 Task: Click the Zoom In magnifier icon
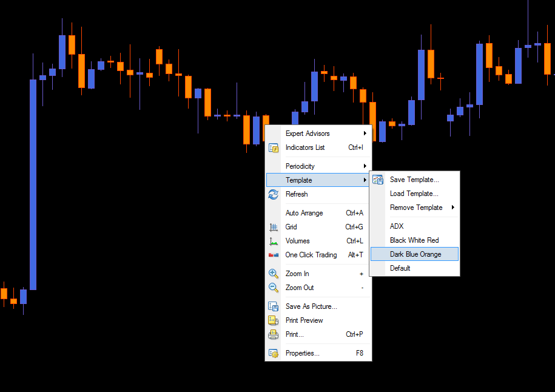[x=273, y=274]
